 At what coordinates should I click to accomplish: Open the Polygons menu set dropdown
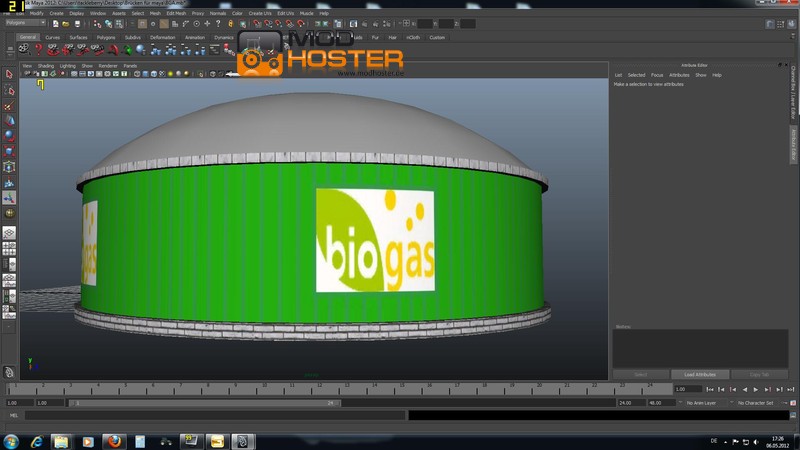26,23
